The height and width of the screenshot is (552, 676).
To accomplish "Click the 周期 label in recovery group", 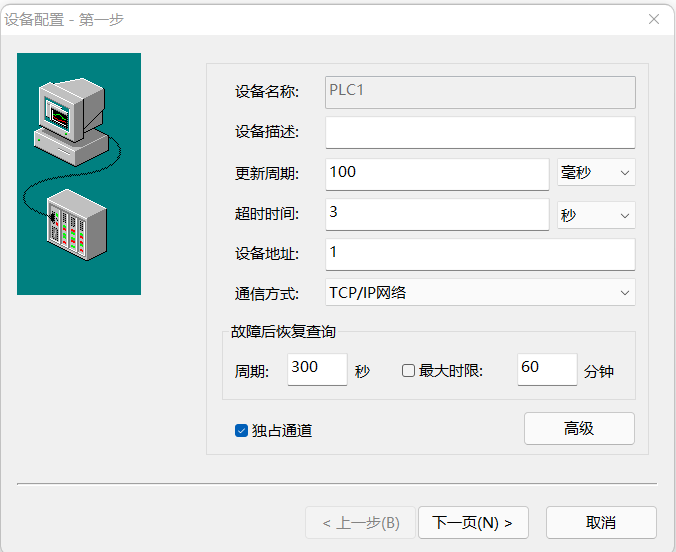I will click(x=252, y=371).
